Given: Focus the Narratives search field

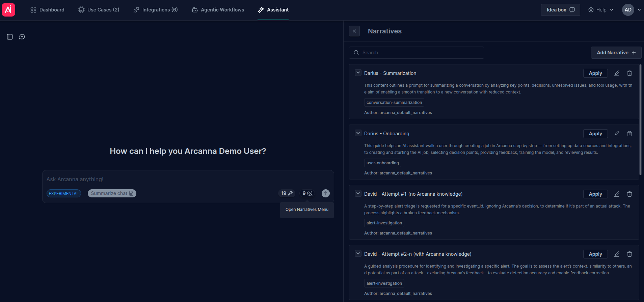Looking at the screenshot, I should click(x=416, y=53).
